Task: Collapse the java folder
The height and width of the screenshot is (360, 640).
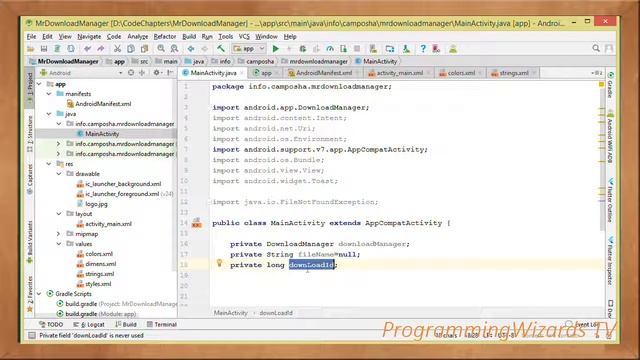Action: (x=49, y=114)
